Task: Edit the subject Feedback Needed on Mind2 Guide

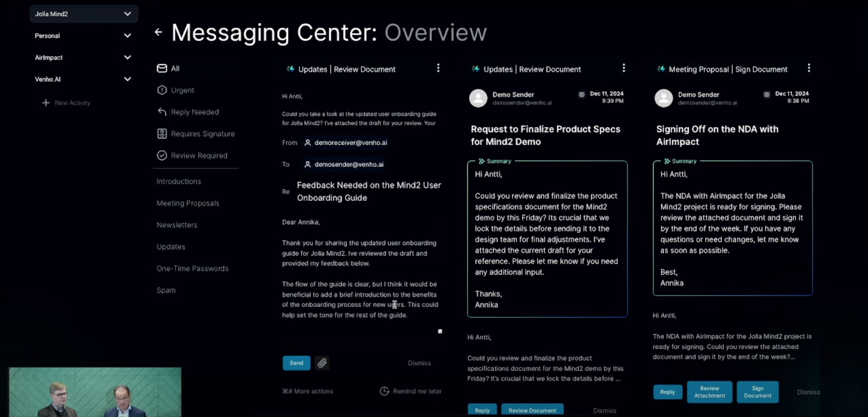Action: [x=369, y=191]
